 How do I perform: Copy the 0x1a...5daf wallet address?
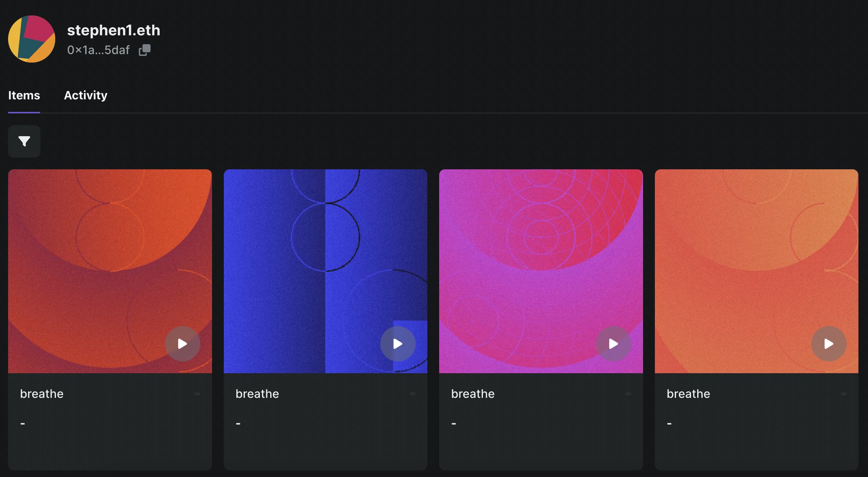[x=145, y=50]
